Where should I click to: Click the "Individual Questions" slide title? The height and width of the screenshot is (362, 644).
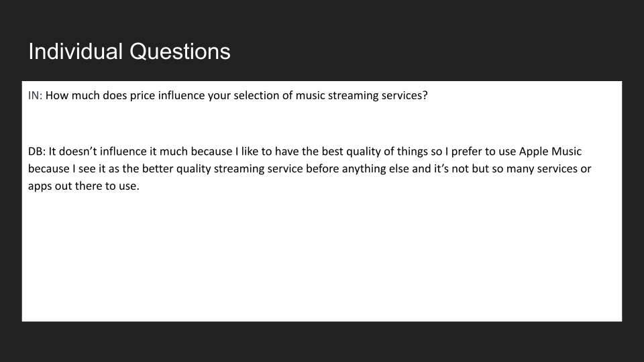point(129,52)
